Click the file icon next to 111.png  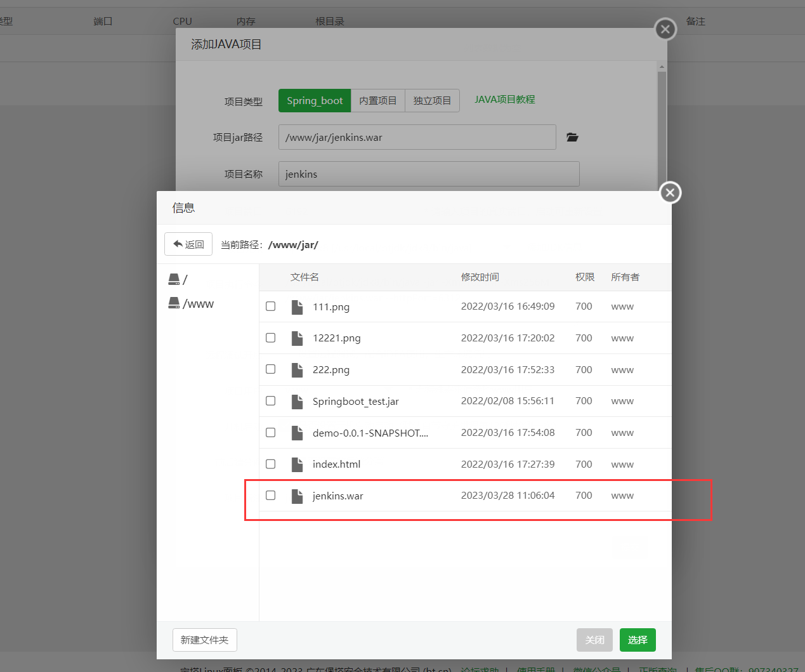297,306
